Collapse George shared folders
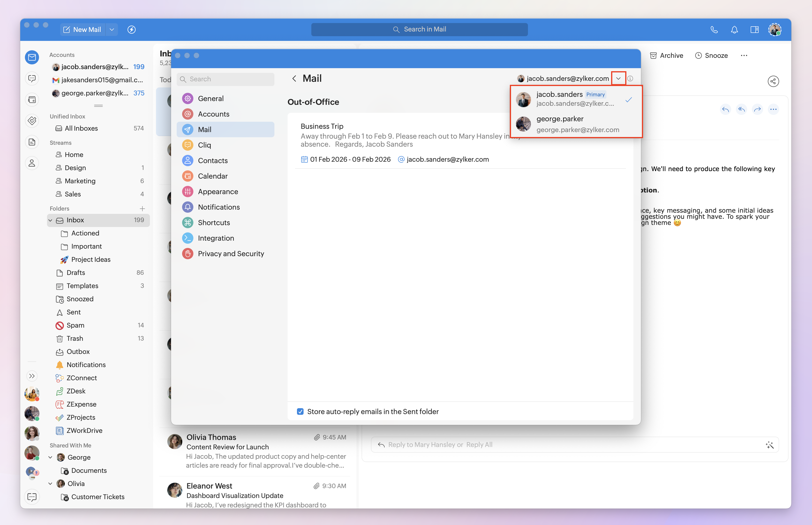This screenshot has height=525, width=812. click(51, 457)
